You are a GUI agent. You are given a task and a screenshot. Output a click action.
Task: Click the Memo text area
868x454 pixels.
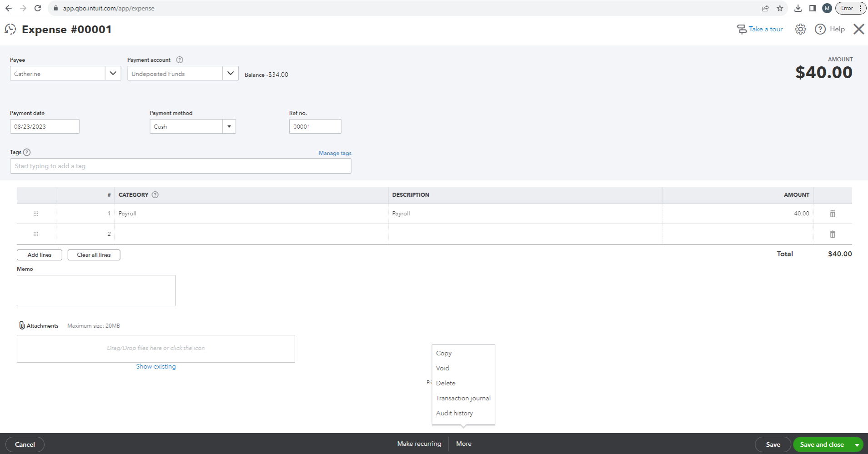point(96,290)
